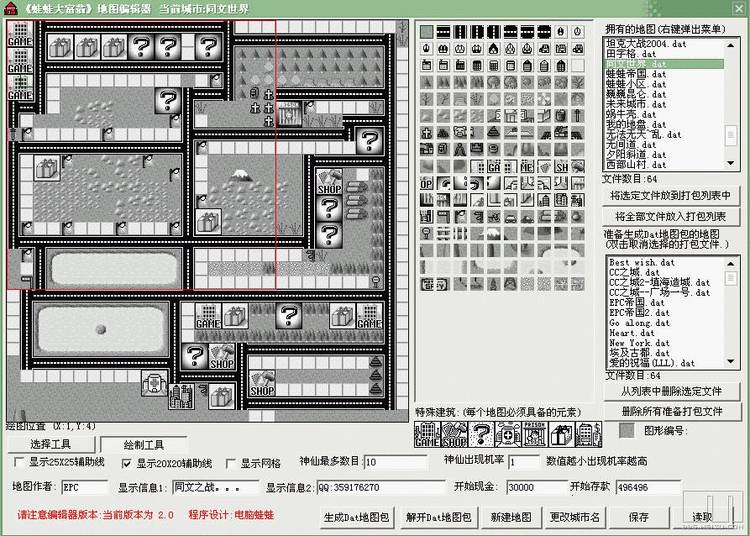The image size is (750, 536).
Task: Enable the 显示25X25辅助线 checkbox
Action: tap(21, 464)
